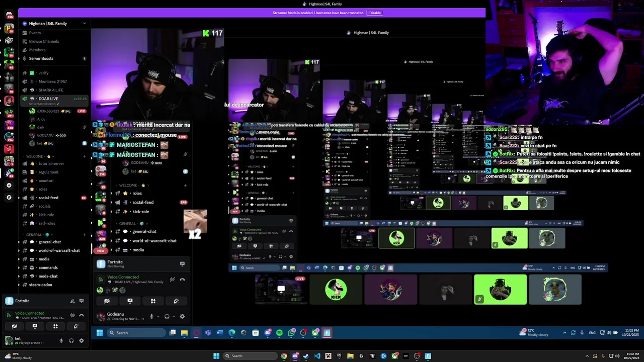Click the Share Your Screen button in voice controls

tap(35, 326)
